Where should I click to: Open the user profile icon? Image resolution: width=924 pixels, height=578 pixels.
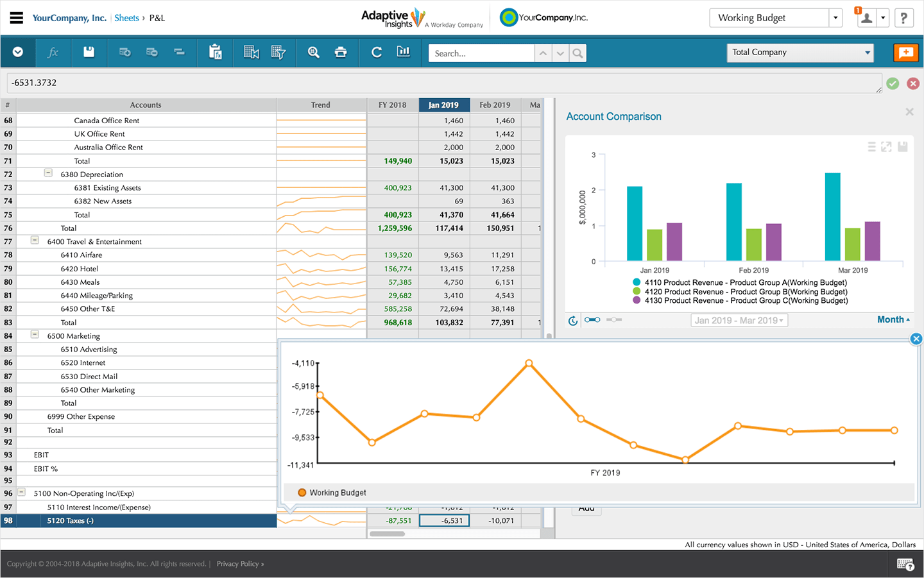pyautogui.click(x=866, y=18)
